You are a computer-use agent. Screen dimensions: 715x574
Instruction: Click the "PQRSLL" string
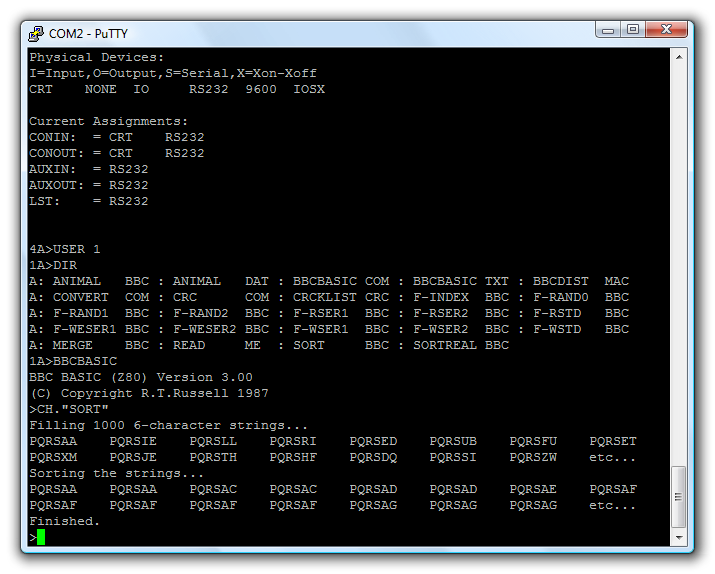pyautogui.click(x=213, y=441)
